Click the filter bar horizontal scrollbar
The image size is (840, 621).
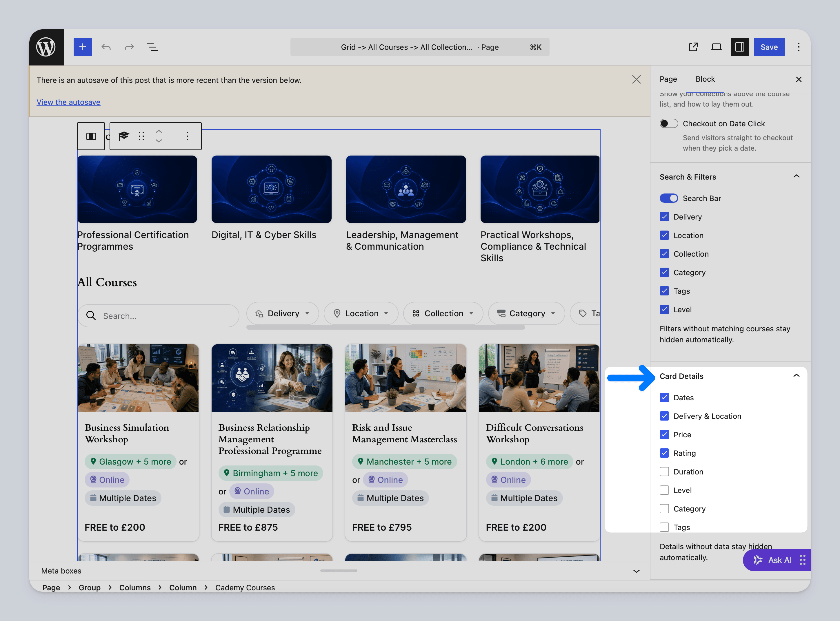(386, 327)
